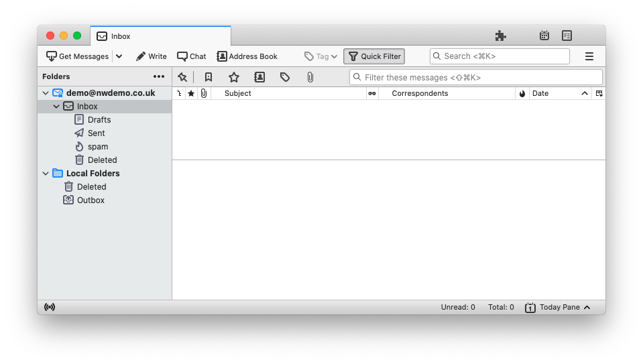Screen dimensions: 643x364
Task: Select the Local Folders row
Action: (x=105, y=174)
